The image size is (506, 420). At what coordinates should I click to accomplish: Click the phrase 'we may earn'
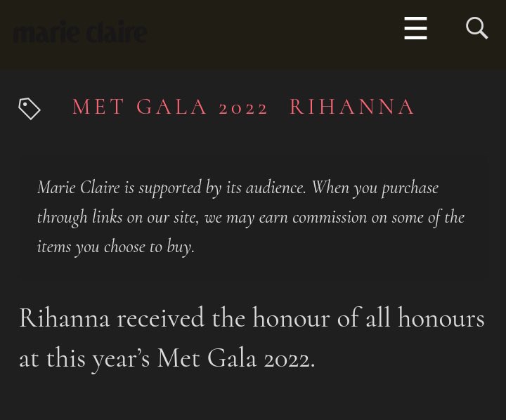(246, 218)
